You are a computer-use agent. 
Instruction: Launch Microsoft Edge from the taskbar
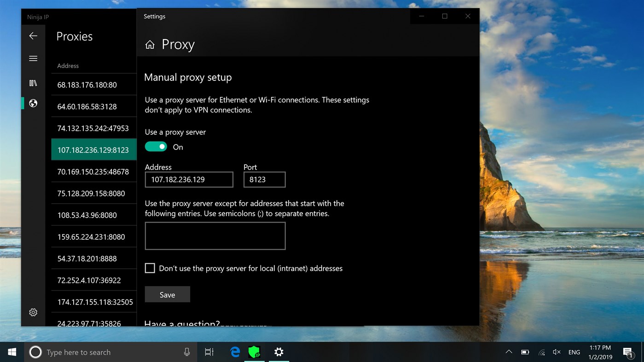point(234,352)
